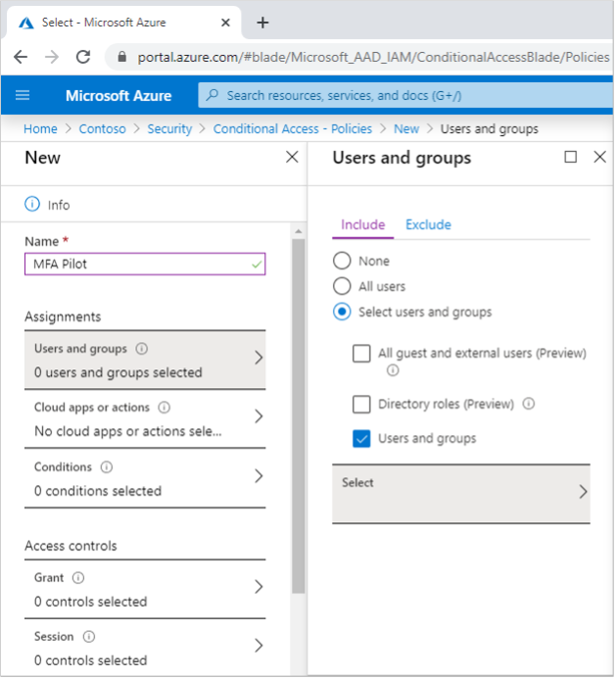616x679 pixels.
Task: Click the padlock site info icon
Action: tap(122, 57)
